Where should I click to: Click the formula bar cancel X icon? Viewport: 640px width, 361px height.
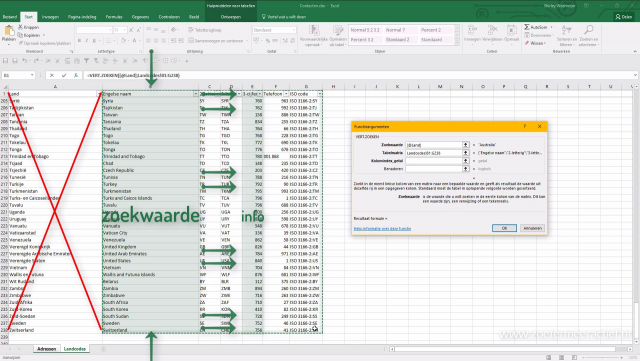[52, 75]
